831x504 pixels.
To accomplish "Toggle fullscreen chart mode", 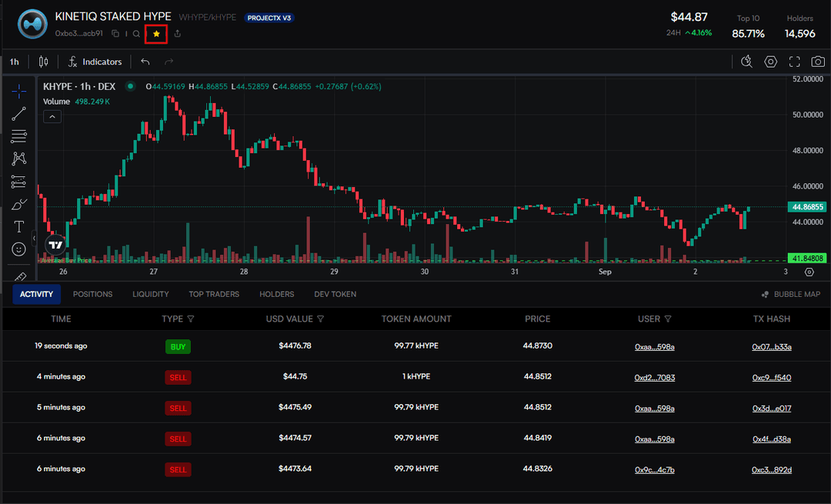I will point(794,61).
